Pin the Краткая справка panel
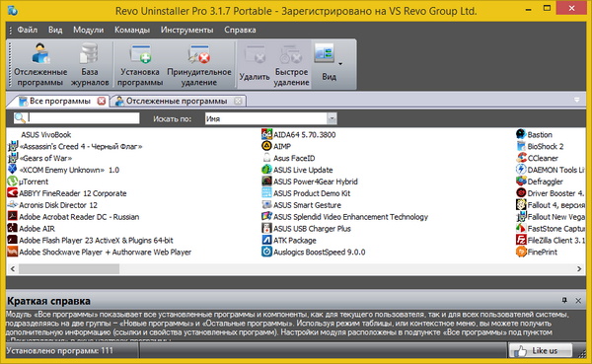 (564, 301)
